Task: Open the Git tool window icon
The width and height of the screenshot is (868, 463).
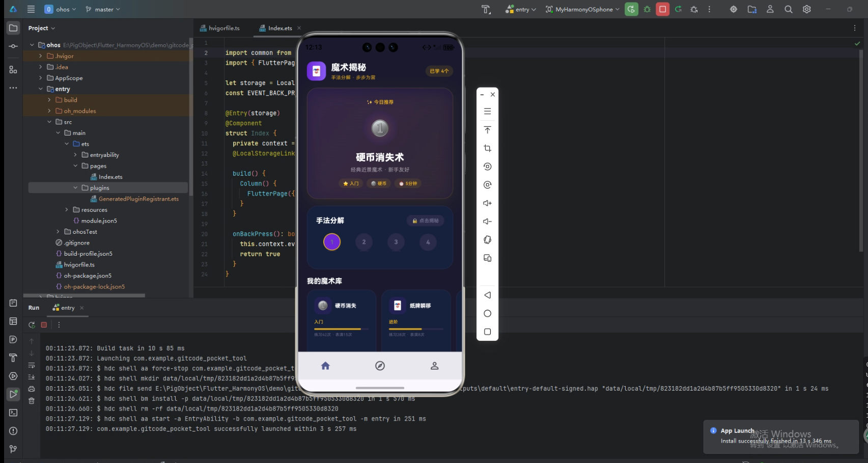Action: point(13,449)
